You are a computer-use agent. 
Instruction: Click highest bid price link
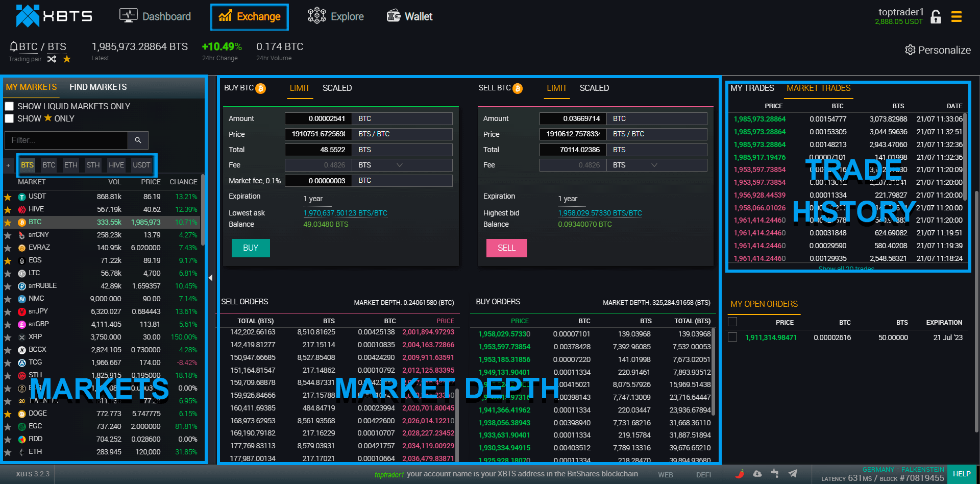pyautogui.click(x=600, y=213)
